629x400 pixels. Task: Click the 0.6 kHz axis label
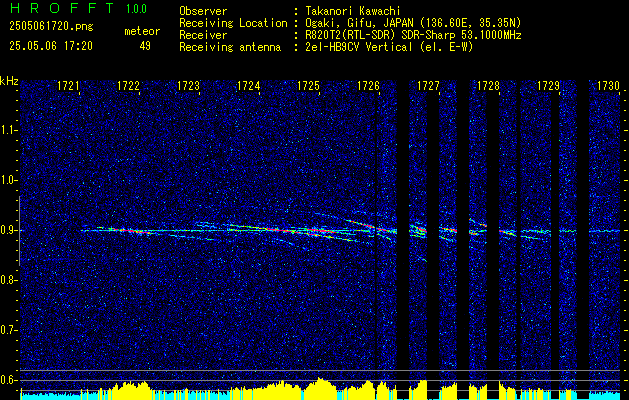(x=8, y=380)
